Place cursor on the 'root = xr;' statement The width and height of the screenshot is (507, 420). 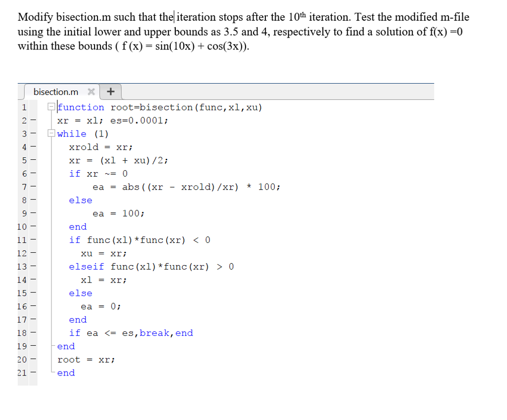click(x=87, y=360)
